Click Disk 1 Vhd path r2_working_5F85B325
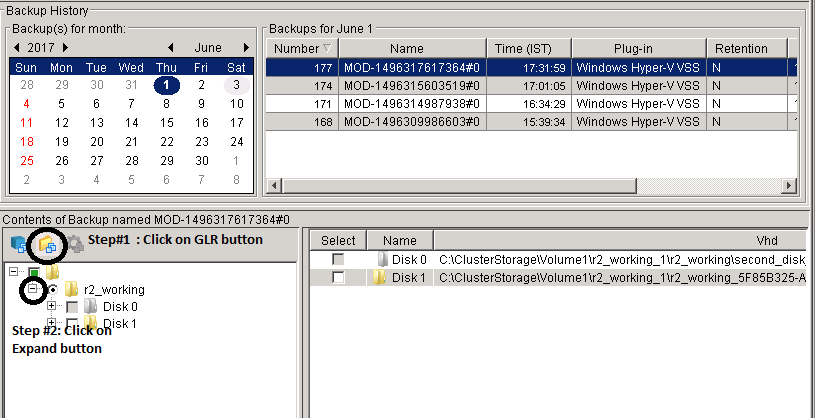 point(621,278)
